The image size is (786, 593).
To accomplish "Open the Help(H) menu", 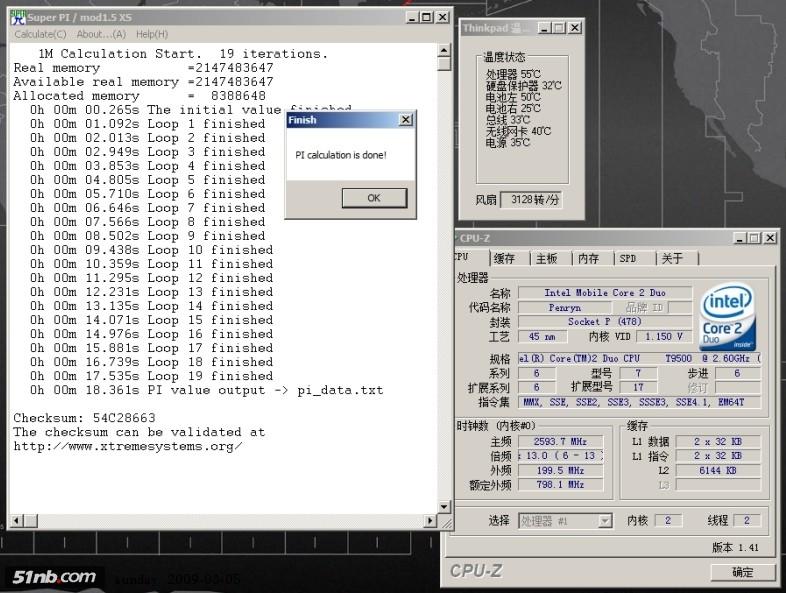I will pos(152,34).
